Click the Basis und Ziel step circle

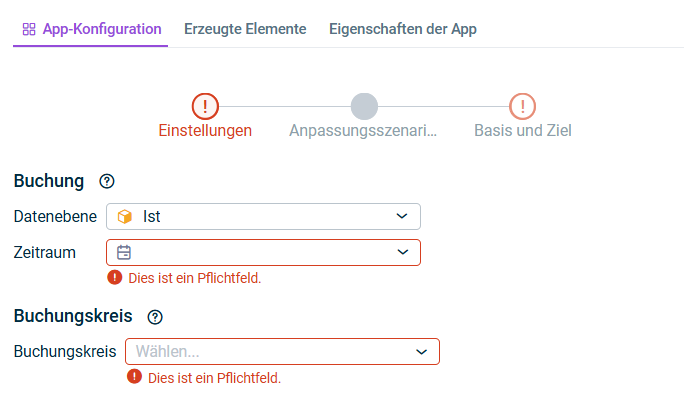[x=523, y=106]
